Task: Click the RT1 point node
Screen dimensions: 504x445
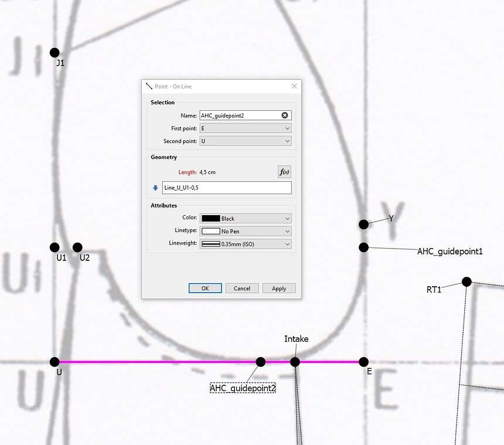Action: tap(466, 282)
